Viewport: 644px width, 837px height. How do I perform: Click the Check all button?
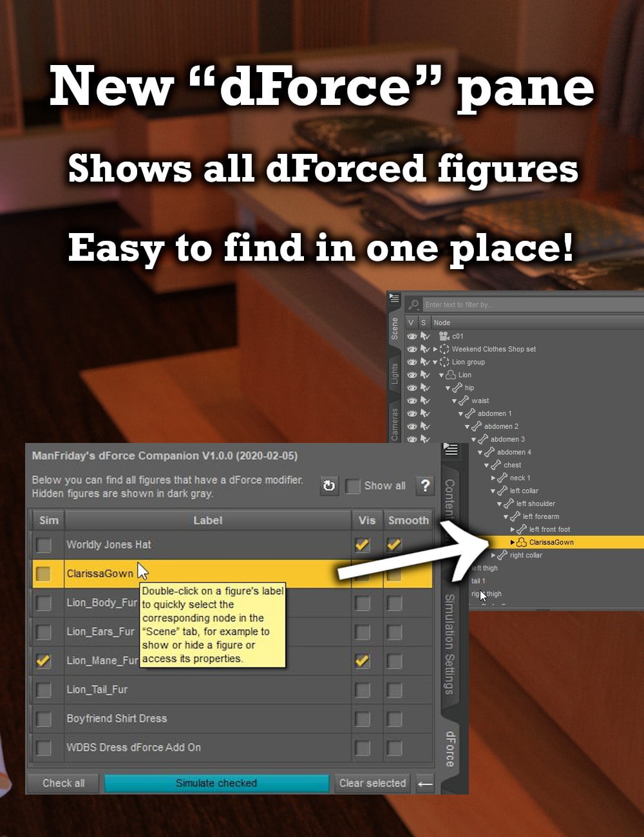coord(63,784)
